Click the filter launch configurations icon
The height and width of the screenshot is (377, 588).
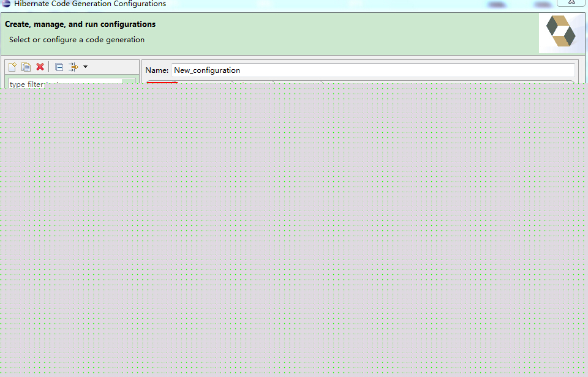point(73,67)
